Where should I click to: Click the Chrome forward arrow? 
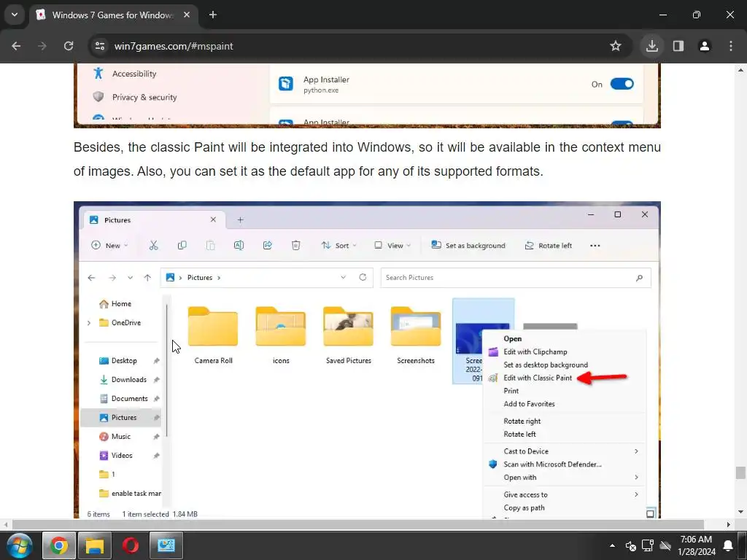point(42,46)
